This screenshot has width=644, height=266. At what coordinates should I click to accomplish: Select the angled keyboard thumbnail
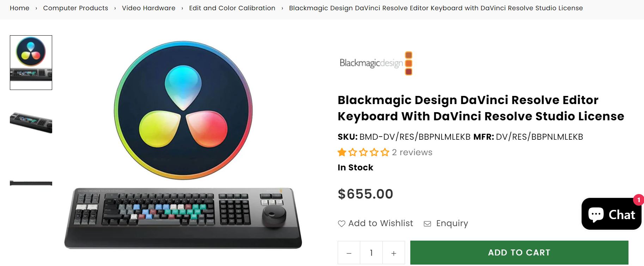pos(31,122)
